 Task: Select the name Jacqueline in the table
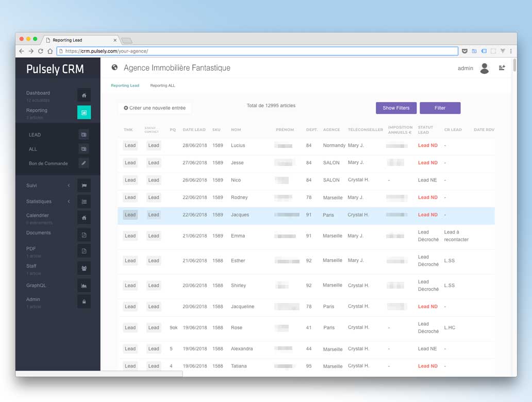coord(243,306)
